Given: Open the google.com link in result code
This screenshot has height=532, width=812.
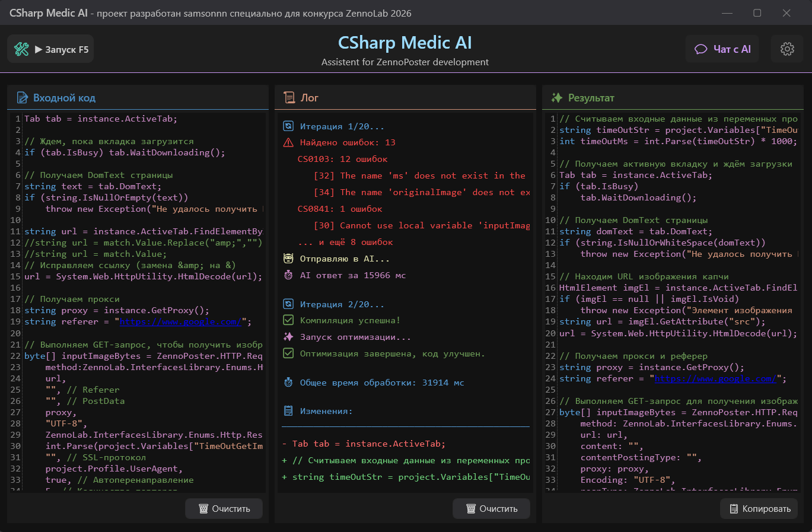Looking at the screenshot, I should (715, 378).
